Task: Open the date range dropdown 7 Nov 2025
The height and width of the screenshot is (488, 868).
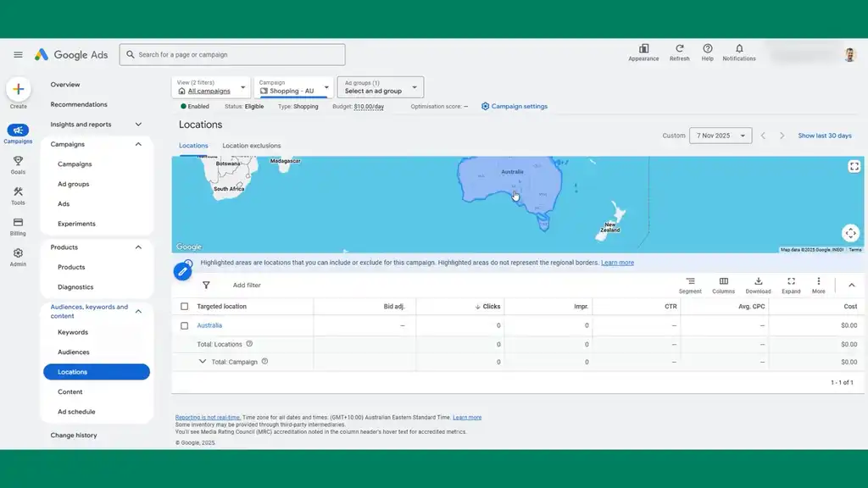Action: click(x=721, y=136)
